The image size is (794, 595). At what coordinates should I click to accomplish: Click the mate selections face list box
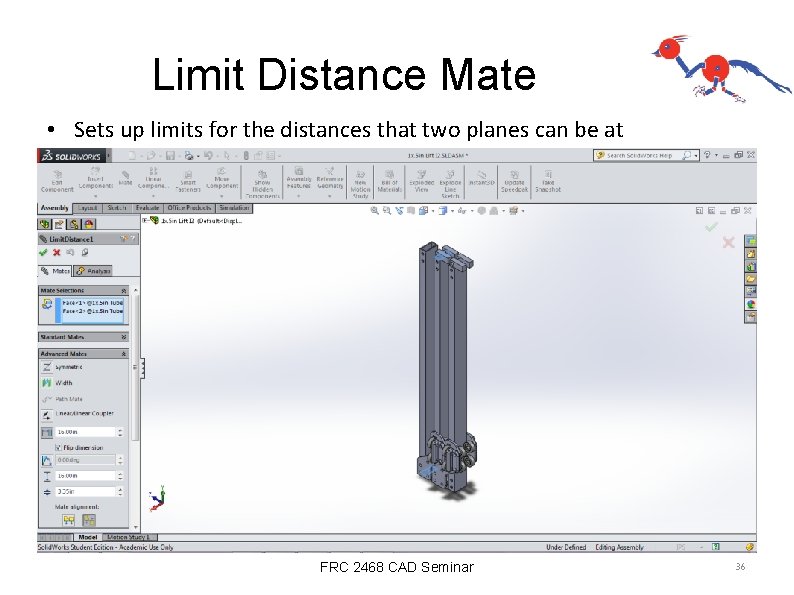coord(92,310)
